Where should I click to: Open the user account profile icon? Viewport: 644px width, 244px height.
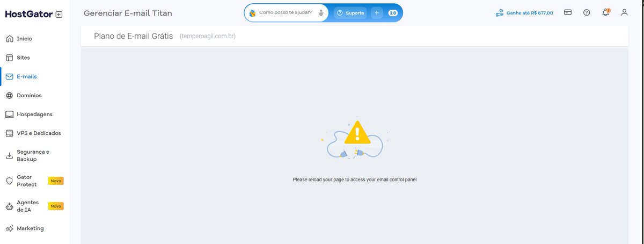pos(624,12)
